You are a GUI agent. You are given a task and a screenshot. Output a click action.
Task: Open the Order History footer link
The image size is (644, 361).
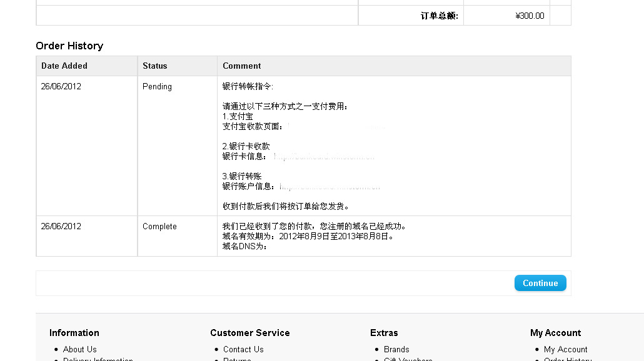(x=567, y=359)
